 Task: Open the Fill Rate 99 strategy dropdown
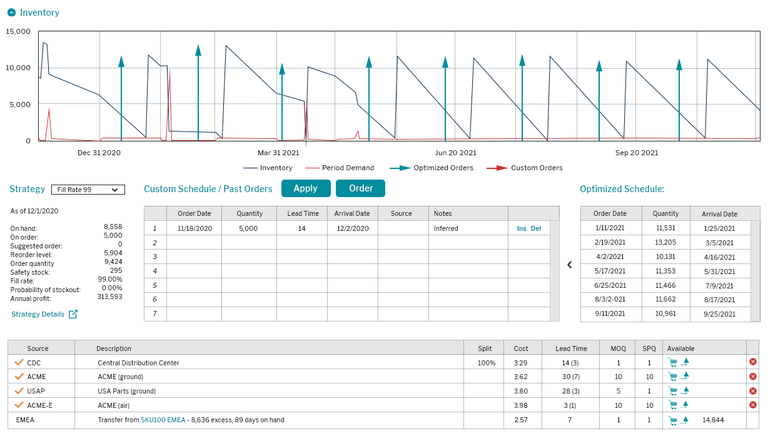coord(88,189)
